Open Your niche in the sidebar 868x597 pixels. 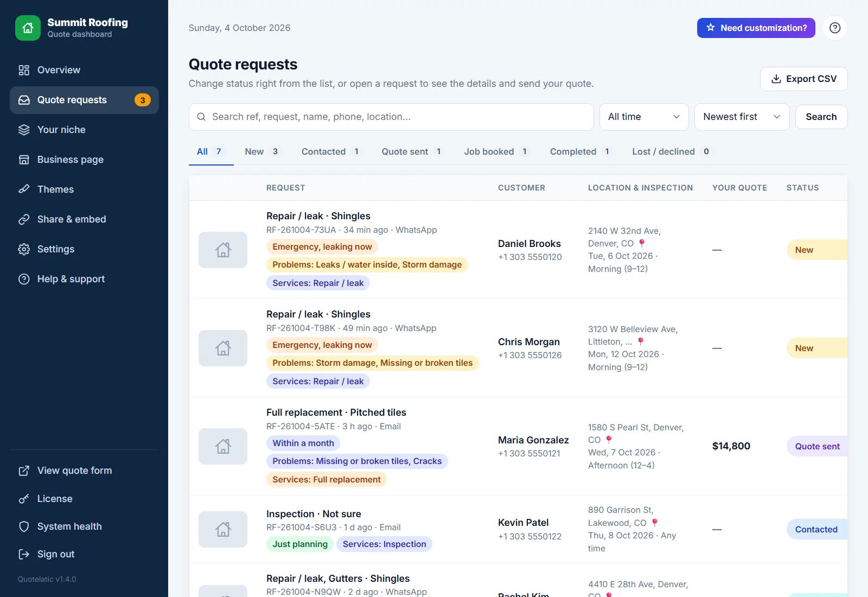84,130
